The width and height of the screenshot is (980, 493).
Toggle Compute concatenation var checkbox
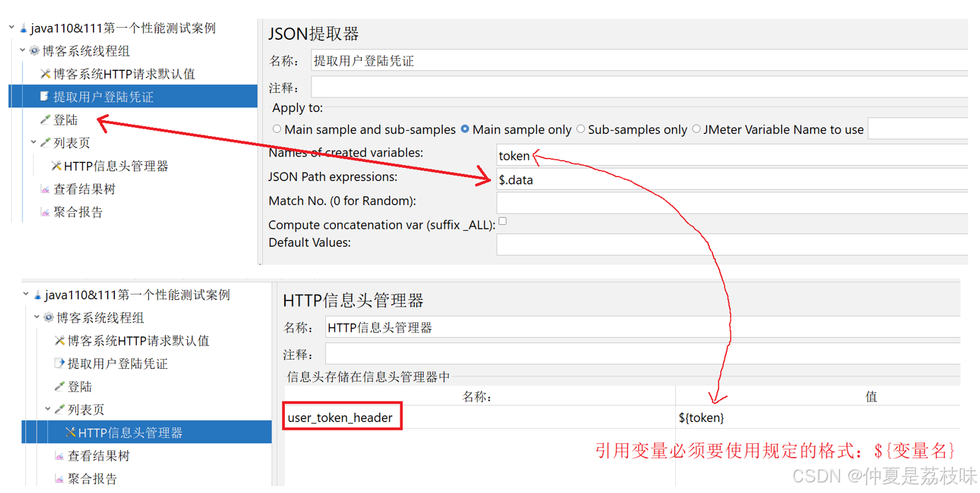(503, 222)
